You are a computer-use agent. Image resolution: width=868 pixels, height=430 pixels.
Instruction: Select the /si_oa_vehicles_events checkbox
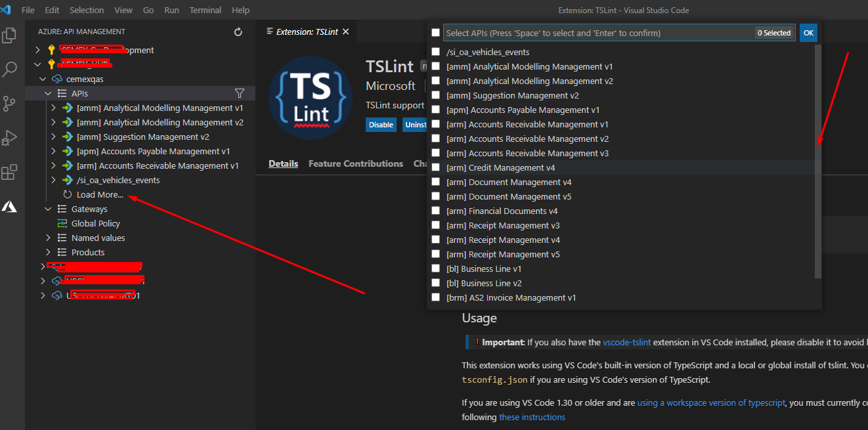[435, 52]
